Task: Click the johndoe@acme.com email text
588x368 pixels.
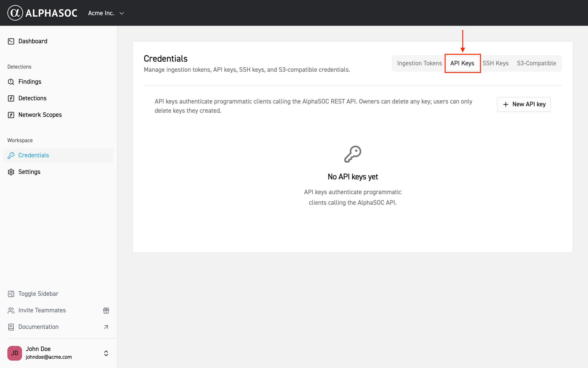Action: pos(49,357)
